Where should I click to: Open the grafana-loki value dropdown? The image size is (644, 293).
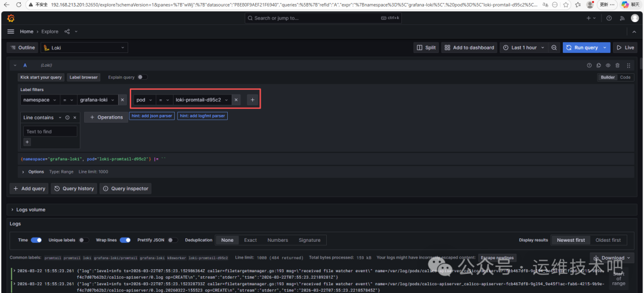97,99
